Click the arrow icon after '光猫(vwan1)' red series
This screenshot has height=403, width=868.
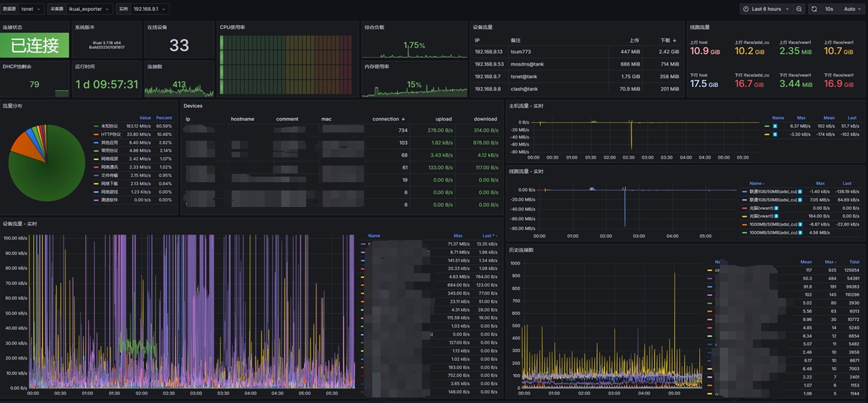coord(776,208)
